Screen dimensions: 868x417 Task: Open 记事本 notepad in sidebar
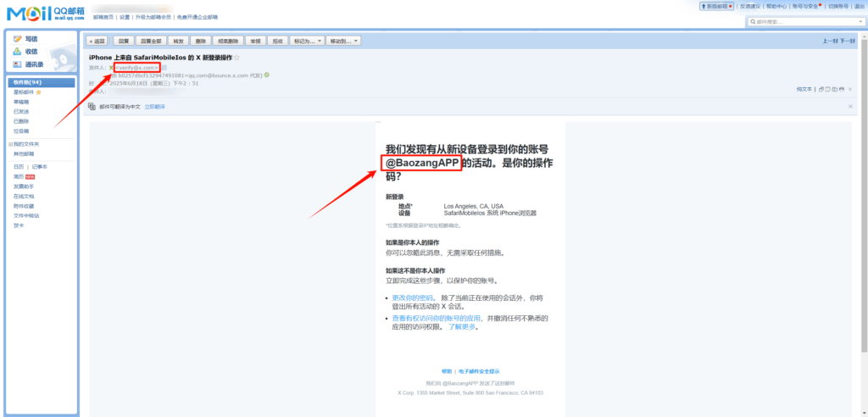click(40, 167)
